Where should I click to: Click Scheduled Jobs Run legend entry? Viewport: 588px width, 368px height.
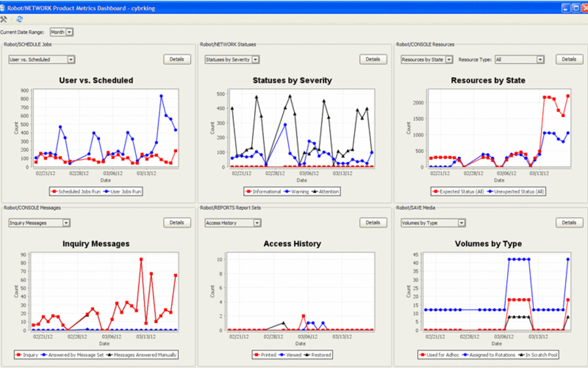coord(76,192)
